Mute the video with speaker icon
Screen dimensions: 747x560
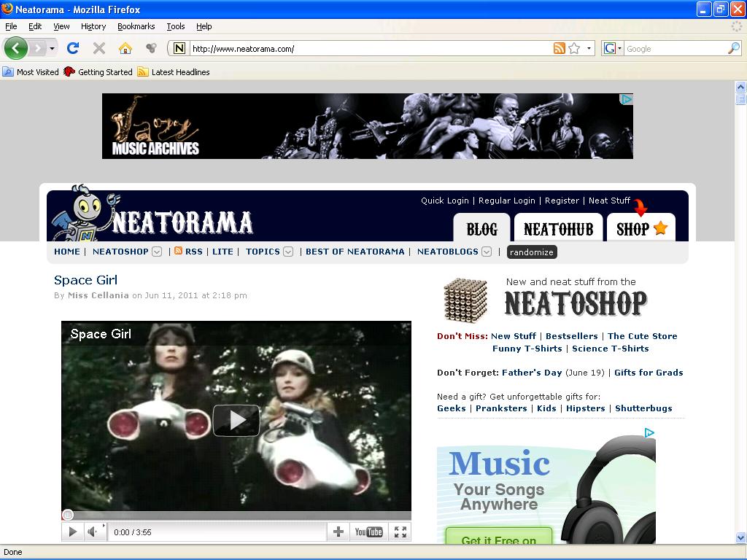(93, 532)
